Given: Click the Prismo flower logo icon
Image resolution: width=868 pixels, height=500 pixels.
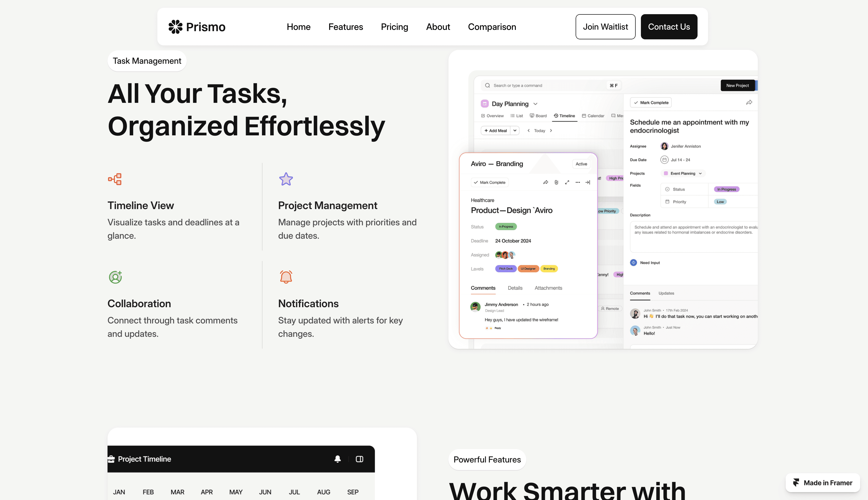Looking at the screenshot, I should (175, 27).
